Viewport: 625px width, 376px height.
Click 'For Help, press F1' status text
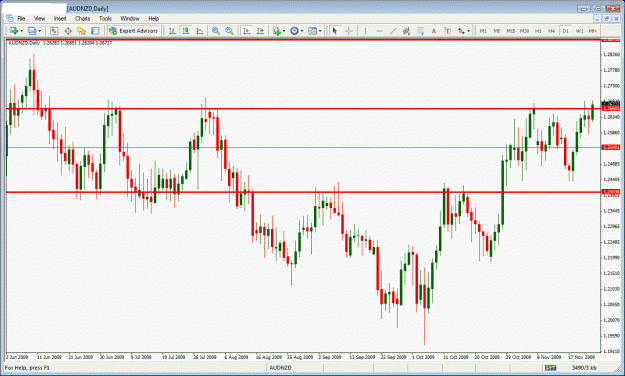[27, 368]
